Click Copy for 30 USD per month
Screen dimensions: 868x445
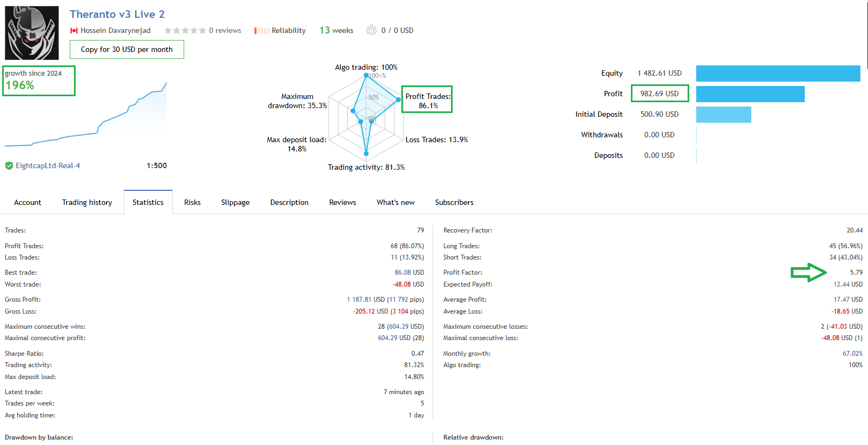coord(127,49)
